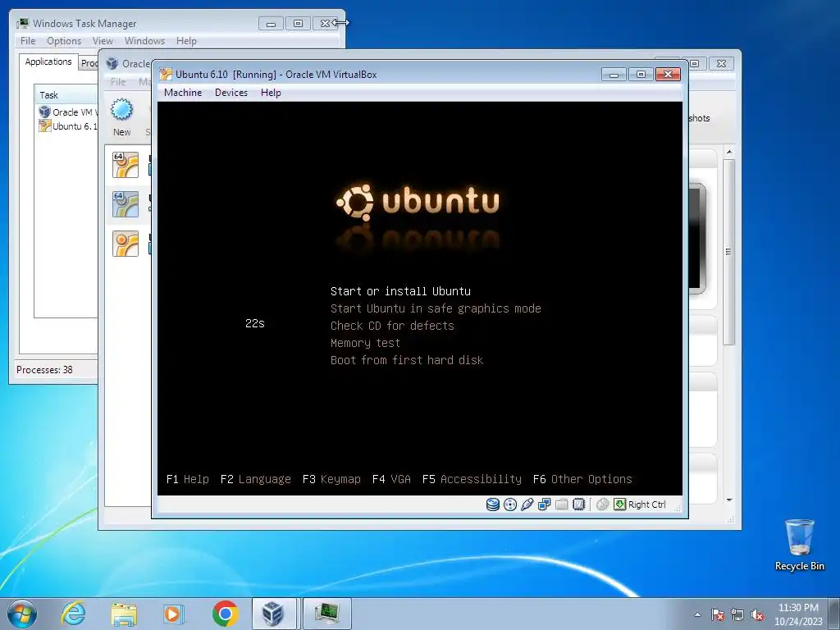Image resolution: width=840 pixels, height=630 pixels.
Task: Show hidden tray icons with the arrow
Action: click(697, 615)
